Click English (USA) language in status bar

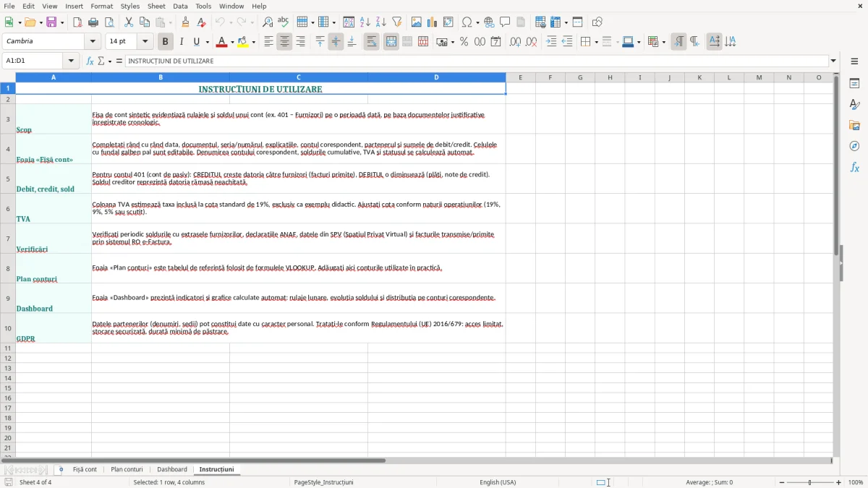pyautogui.click(x=498, y=482)
